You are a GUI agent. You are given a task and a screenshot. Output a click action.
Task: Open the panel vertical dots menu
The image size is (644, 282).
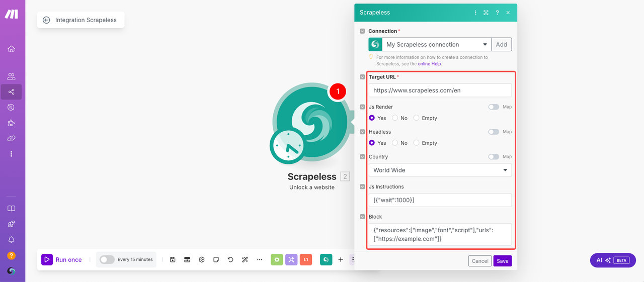(x=475, y=13)
